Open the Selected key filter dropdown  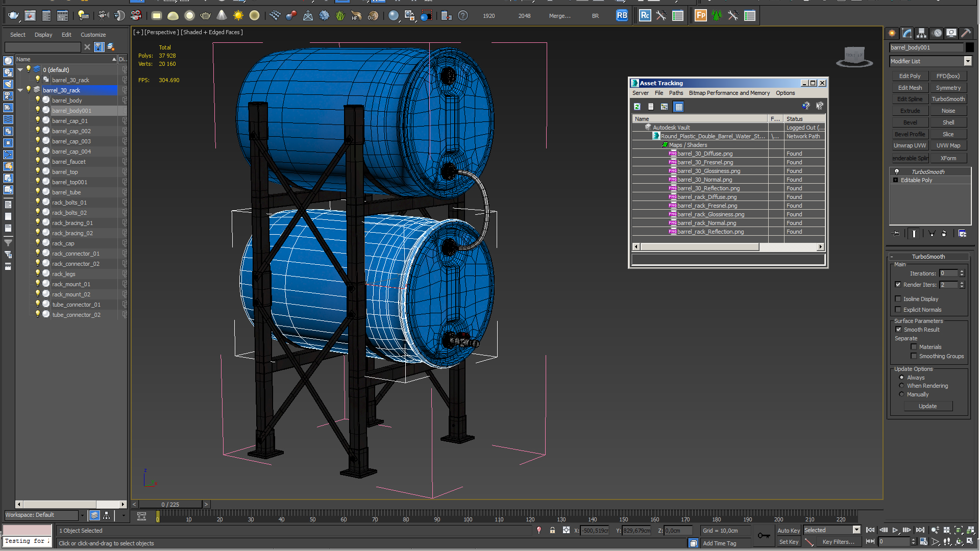coord(856,530)
